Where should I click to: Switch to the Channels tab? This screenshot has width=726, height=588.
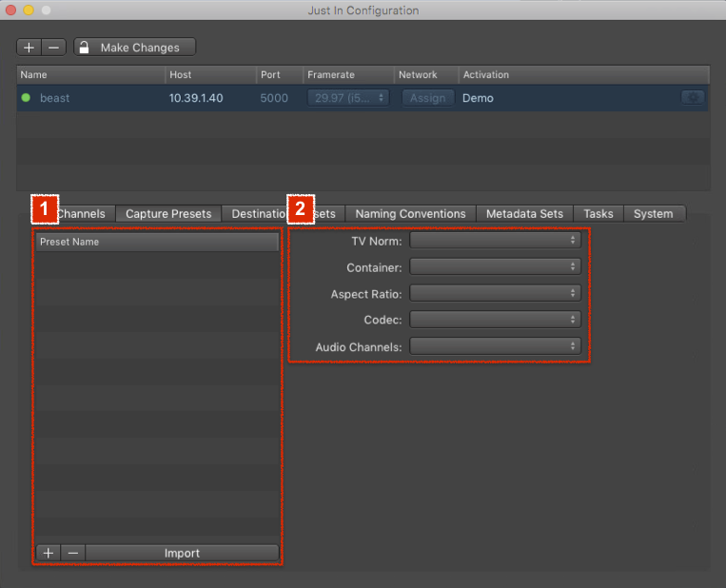click(82, 214)
